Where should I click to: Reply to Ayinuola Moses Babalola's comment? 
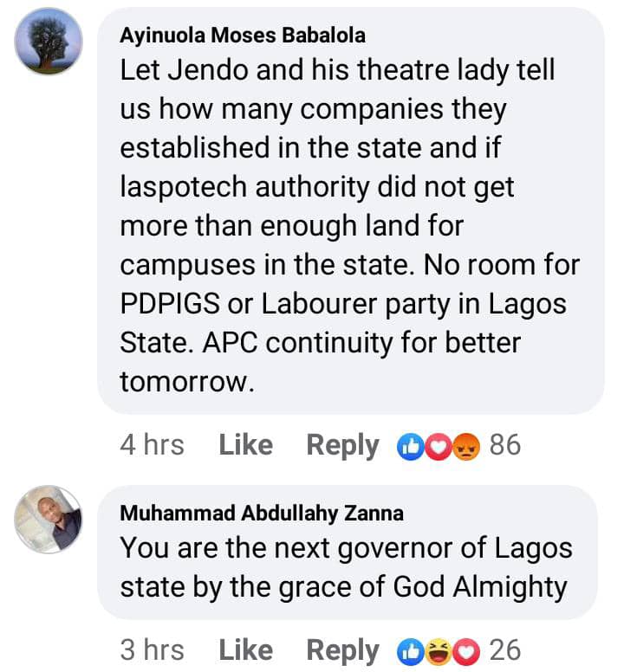pyautogui.click(x=342, y=445)
